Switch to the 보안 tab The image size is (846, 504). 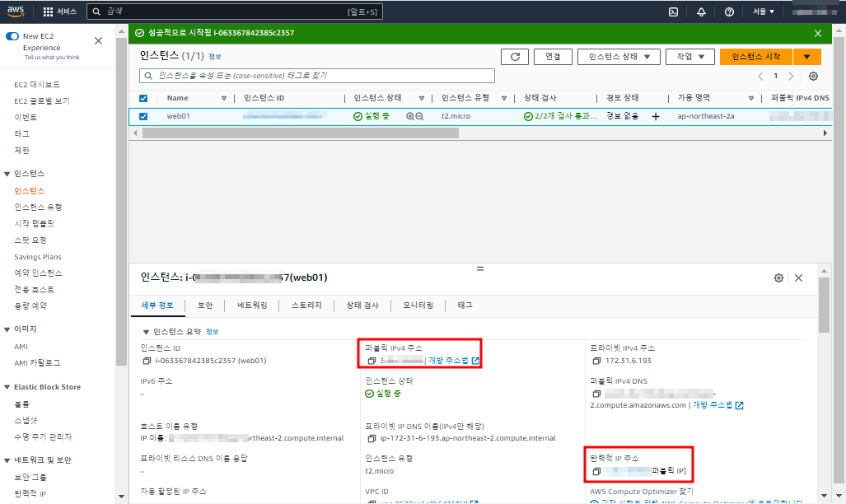coord(205,306)
